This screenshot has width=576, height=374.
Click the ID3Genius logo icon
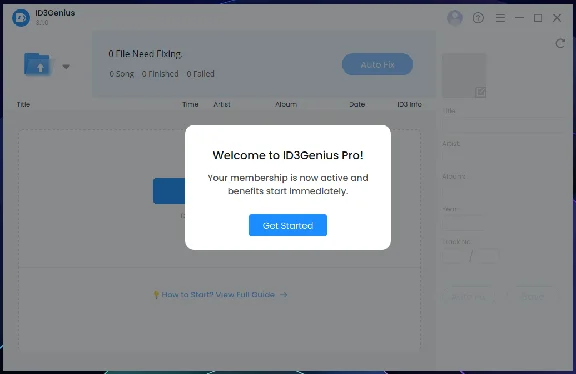(x=21, y=18)
